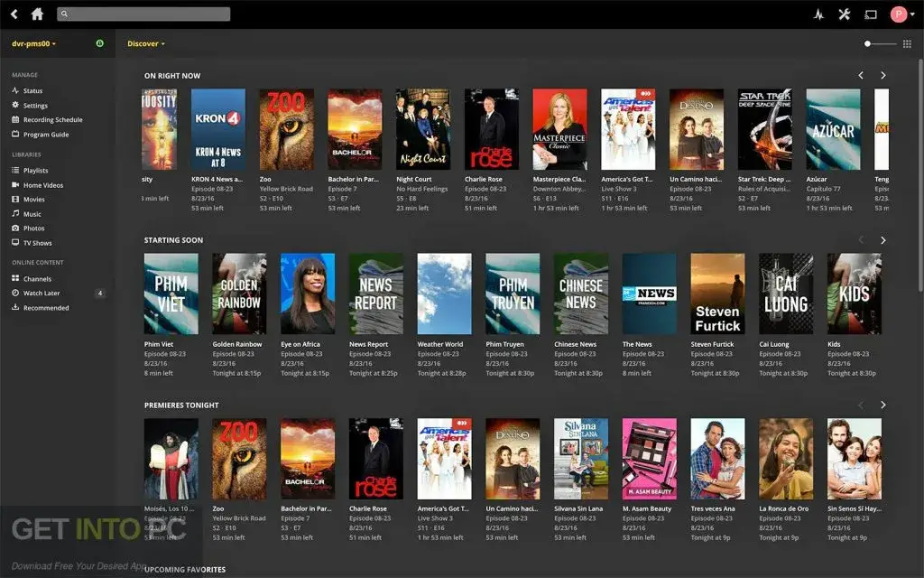
Task: Toggle the green server connection indicator
Action: coord(98,42)
